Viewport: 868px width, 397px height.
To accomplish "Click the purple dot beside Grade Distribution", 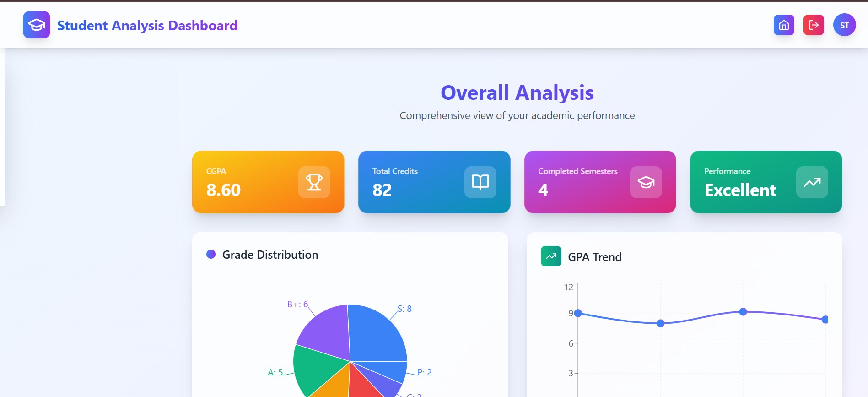I will click(211, 254).
